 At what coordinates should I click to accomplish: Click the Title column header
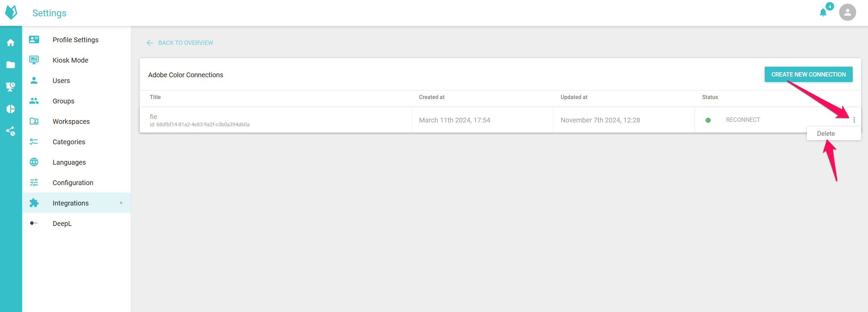coord(155,97)
